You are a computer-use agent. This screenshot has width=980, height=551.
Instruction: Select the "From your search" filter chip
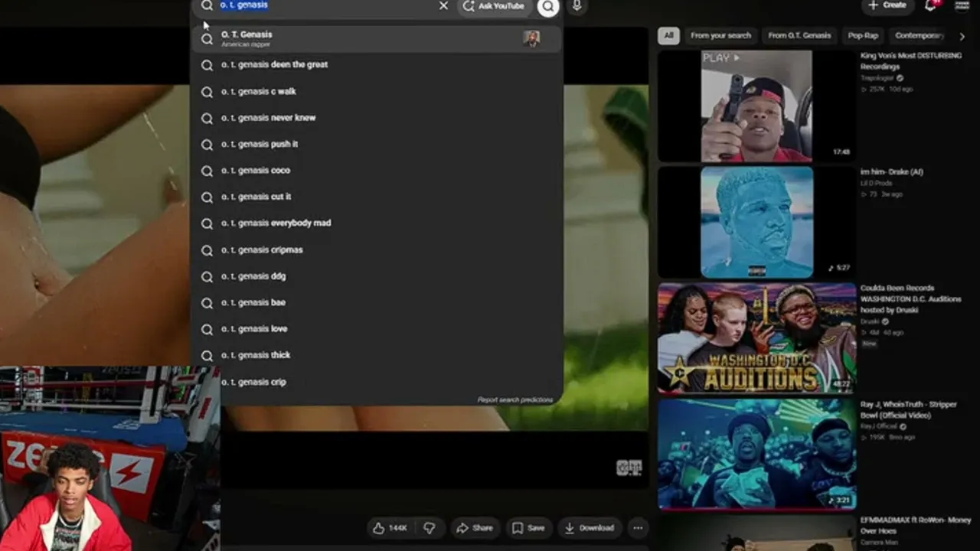coord(720,36)
